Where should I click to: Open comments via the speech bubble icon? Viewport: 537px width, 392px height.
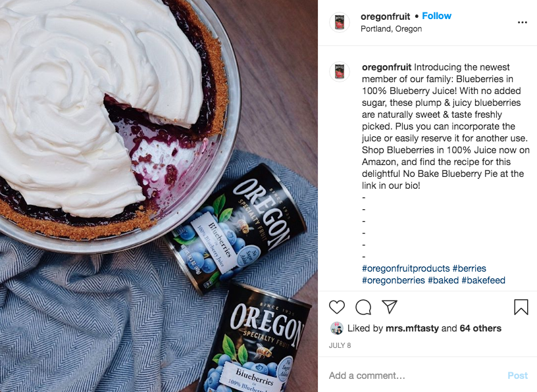coord(363,307)
